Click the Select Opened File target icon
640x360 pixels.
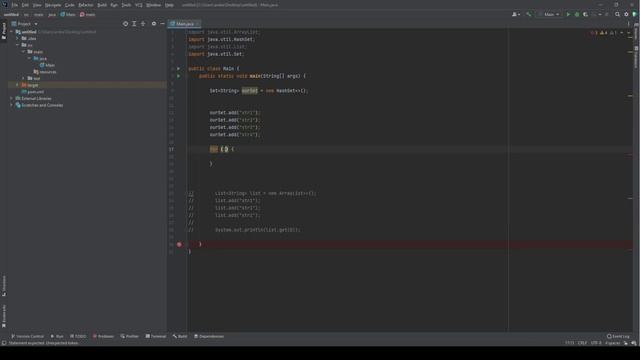click(x=125, y=24)
